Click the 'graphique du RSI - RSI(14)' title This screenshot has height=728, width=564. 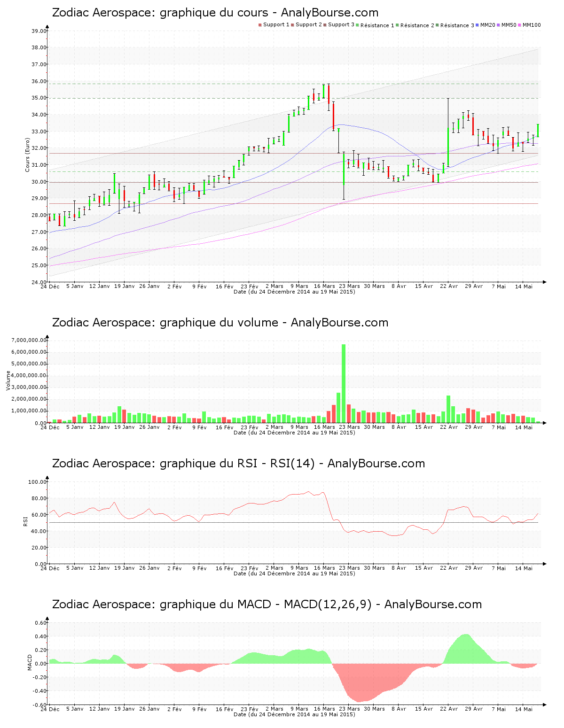(238, 464)
